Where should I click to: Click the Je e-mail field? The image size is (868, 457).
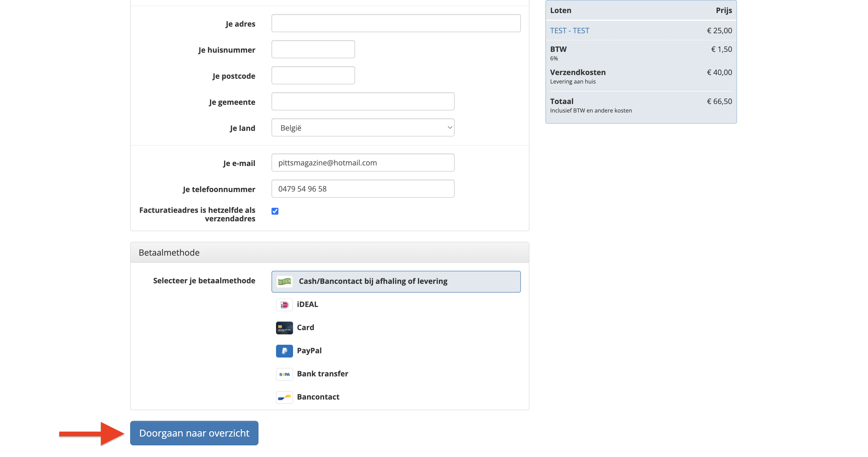coord(363,163)
